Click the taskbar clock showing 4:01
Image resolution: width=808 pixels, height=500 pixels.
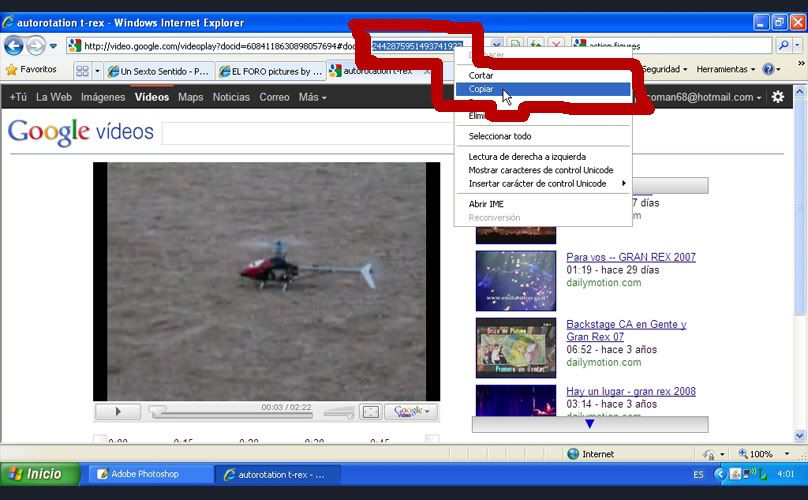click(785, 474)
